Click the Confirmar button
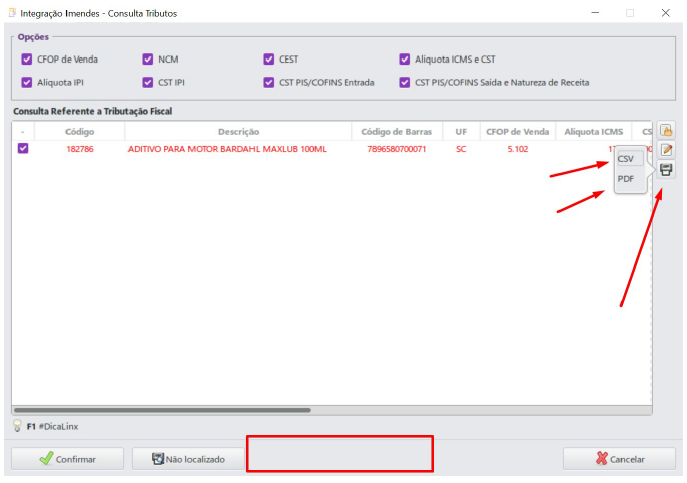Viewport: 687px width, 483px height. click(67, 459)
